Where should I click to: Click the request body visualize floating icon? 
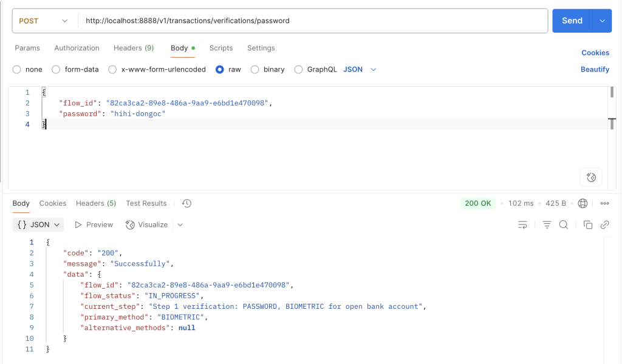[x=591, y=177]
